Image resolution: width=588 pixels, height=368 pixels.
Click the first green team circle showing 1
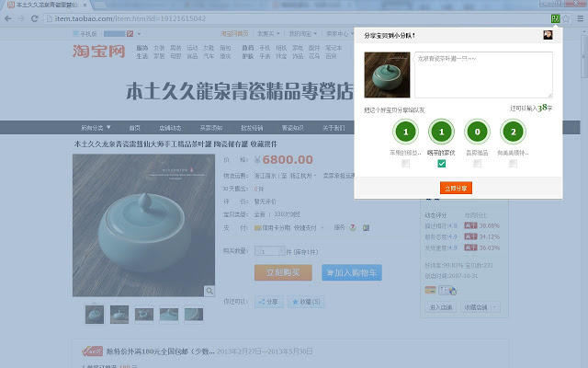(405, 132)
